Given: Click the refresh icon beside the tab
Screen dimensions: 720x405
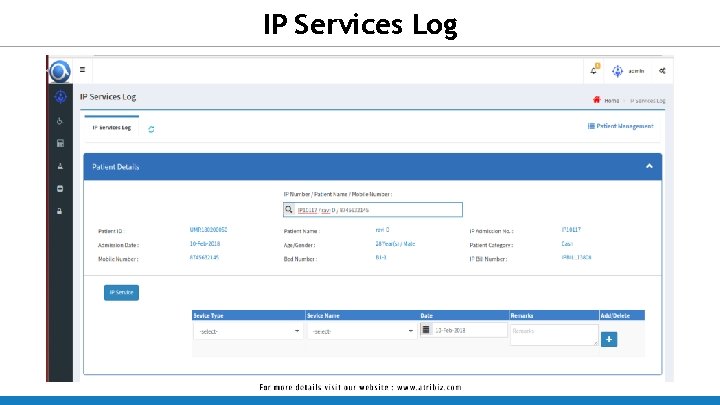Looking at the screenshot, I should [x=151, y=129].
